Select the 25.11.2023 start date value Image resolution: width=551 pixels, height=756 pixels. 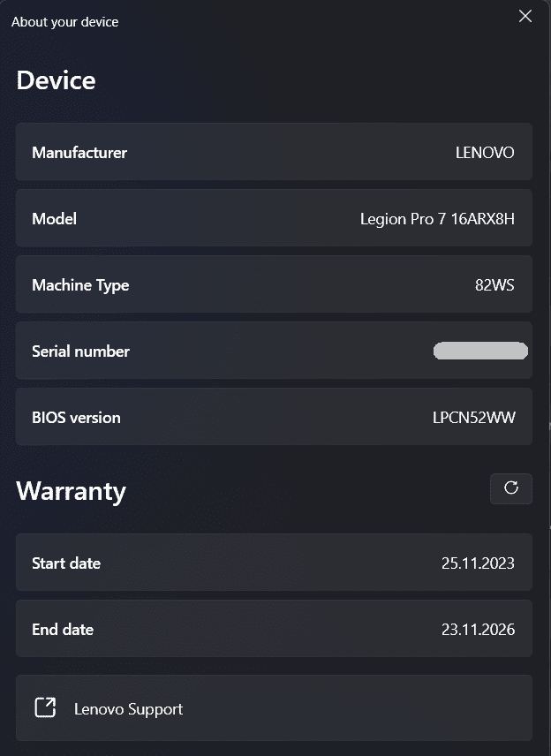478,563
